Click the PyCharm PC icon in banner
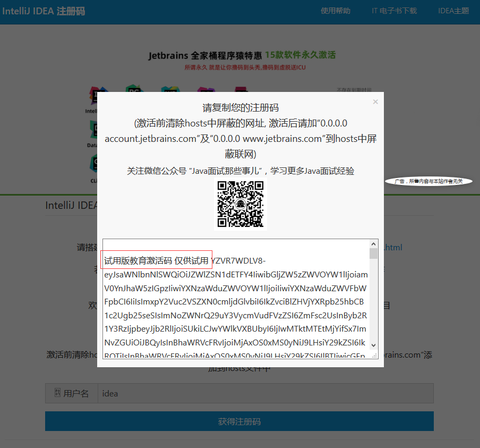 point(134,88)
